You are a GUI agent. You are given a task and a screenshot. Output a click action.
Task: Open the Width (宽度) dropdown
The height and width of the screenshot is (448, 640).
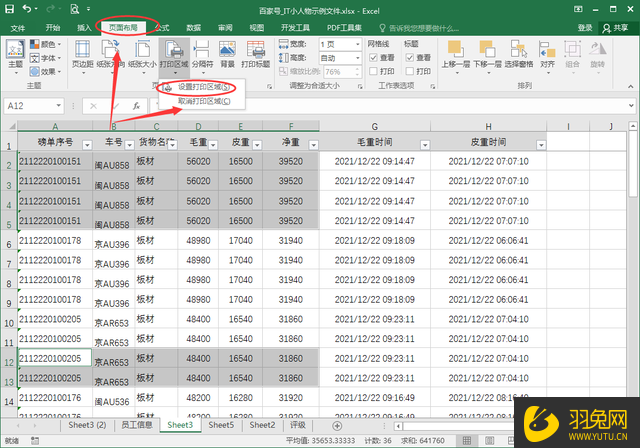(358, 44)
